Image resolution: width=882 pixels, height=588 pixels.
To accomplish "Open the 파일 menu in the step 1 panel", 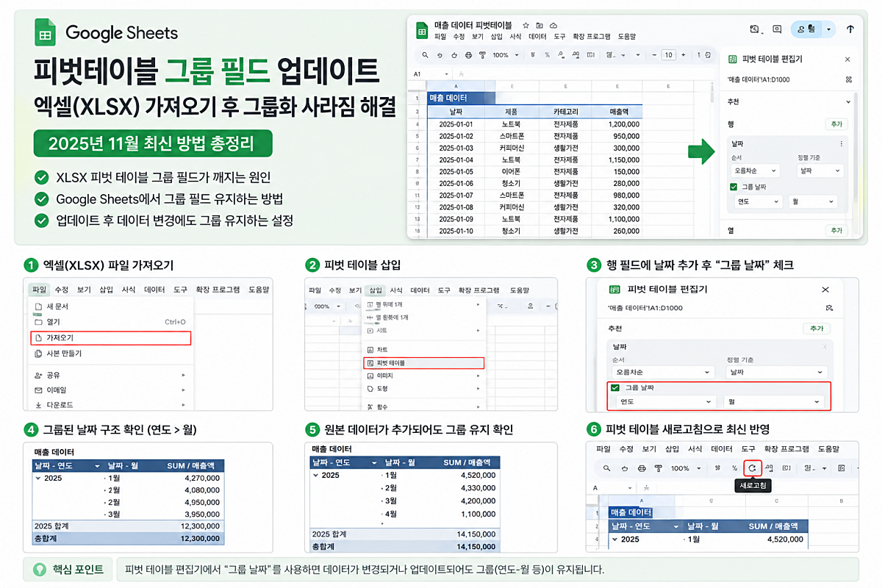I will (x=39, y=290).
